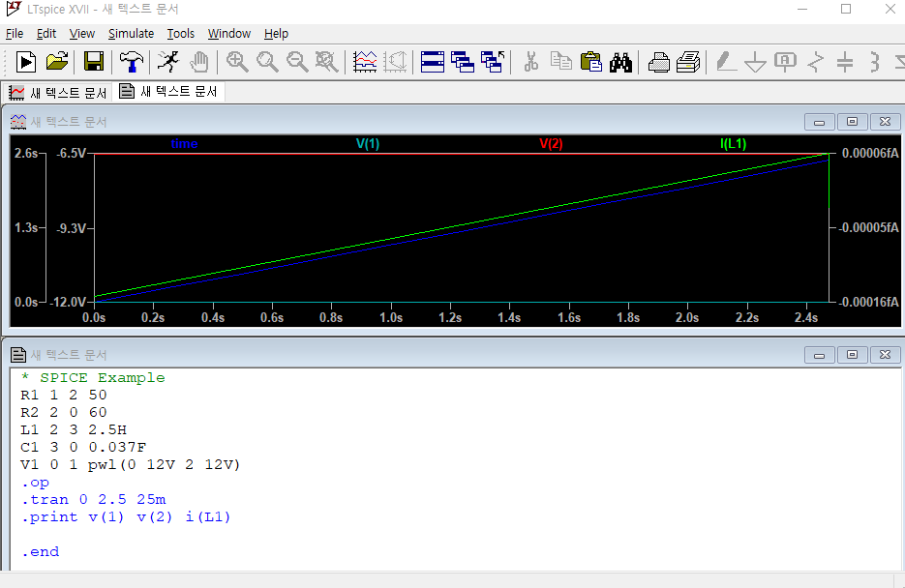Zoom in on the waveform plot
905x588 pixels.
click(236, 62)
